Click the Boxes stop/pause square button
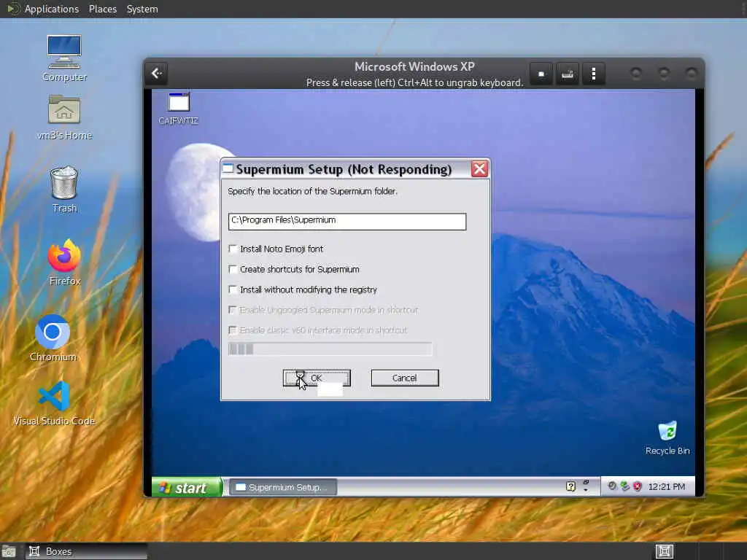Screen dimensions: 747x560 541,74
